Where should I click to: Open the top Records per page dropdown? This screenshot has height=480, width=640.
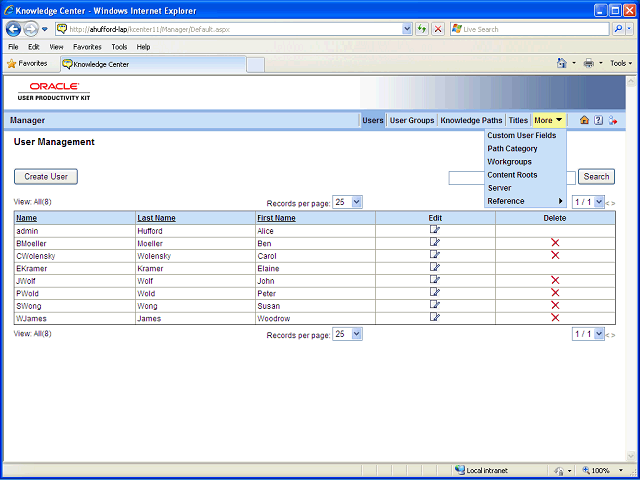click(x=347, y=202)
